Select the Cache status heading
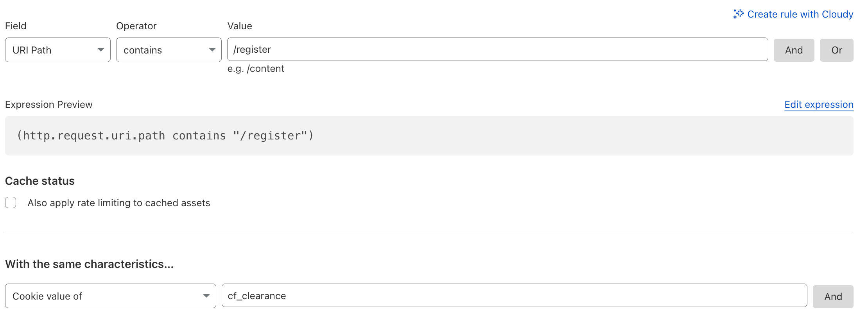Screen dimensions: 868x332 (40, 181)
